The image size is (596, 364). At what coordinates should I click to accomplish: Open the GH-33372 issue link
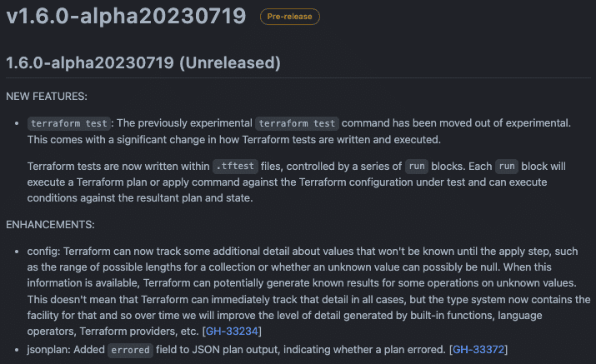click(x=479, y=349)
